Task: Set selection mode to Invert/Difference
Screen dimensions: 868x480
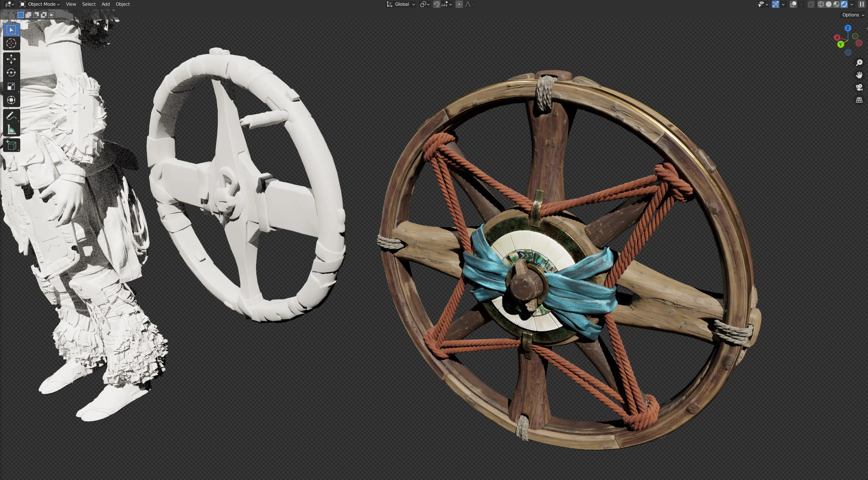Action: (44, 15)
